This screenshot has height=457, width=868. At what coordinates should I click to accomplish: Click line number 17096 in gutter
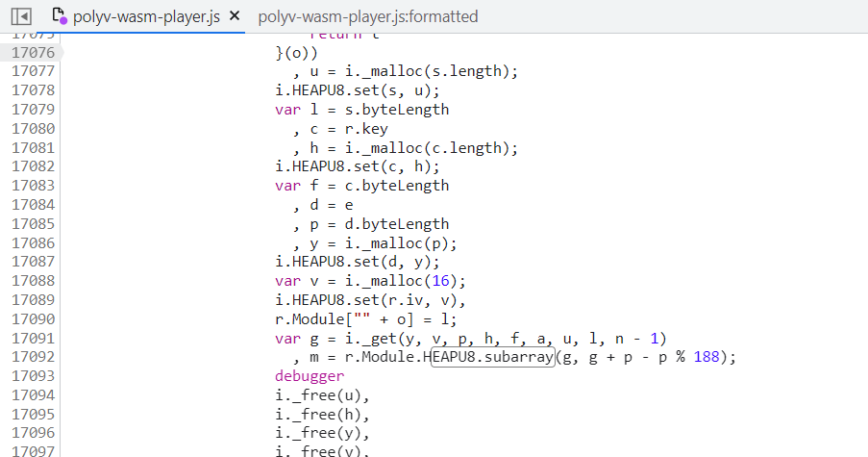tap(34, 433)
